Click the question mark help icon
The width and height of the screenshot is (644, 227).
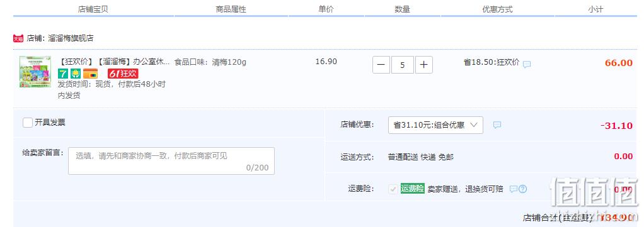click(522, 189)
